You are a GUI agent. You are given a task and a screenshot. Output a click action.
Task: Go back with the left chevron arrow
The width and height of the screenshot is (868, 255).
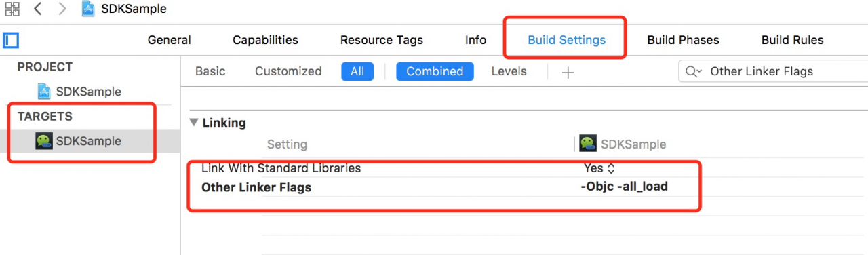pos(38,9)
